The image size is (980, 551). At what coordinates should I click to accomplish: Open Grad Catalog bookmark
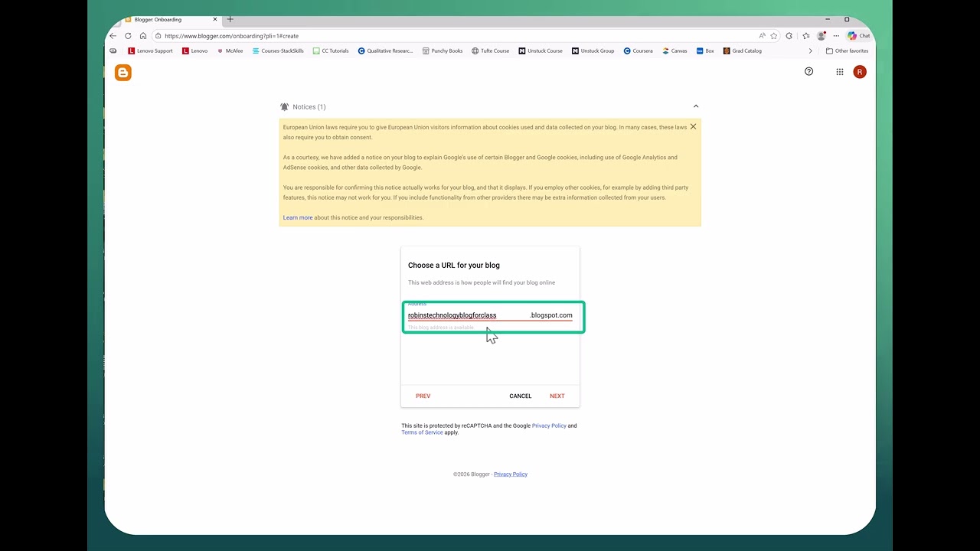743,51
